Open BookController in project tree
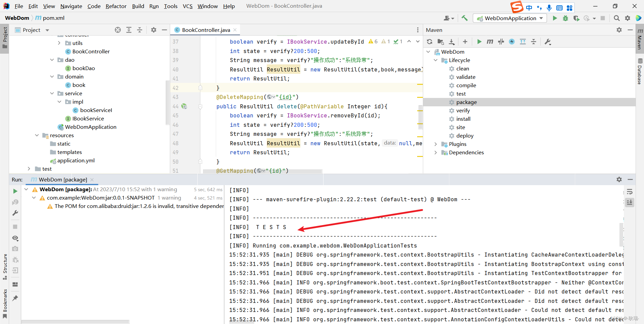Viewport: 644px width, 324px height. point(91,51)
